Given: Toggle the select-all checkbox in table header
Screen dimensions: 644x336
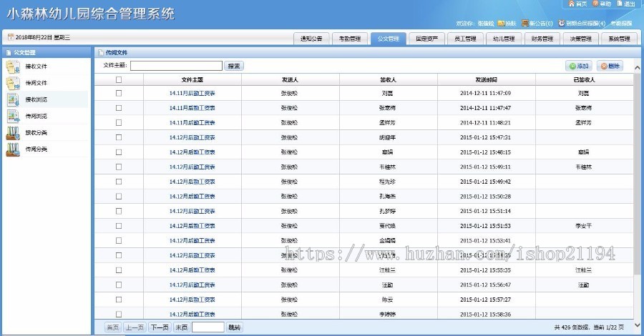Looking at the screenshot, I should [119, 79].
